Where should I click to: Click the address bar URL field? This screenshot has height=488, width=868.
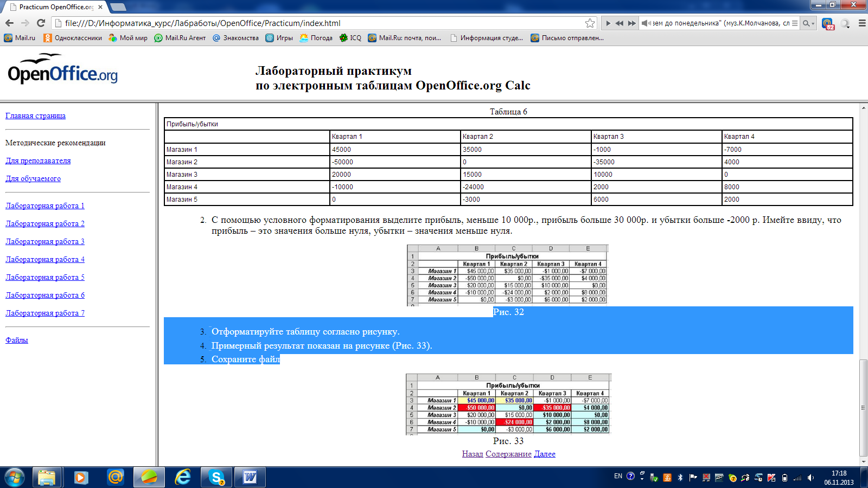[324, 23]
